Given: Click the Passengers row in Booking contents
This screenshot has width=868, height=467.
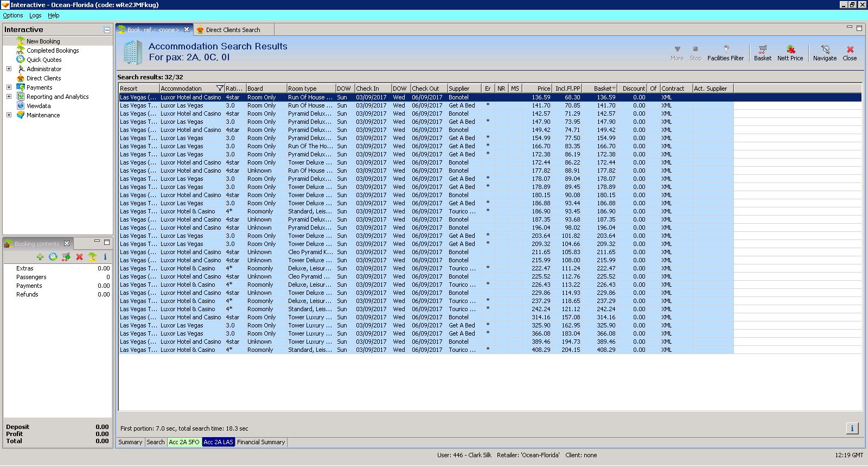Looking at the screenshot, I should point(58,277).
